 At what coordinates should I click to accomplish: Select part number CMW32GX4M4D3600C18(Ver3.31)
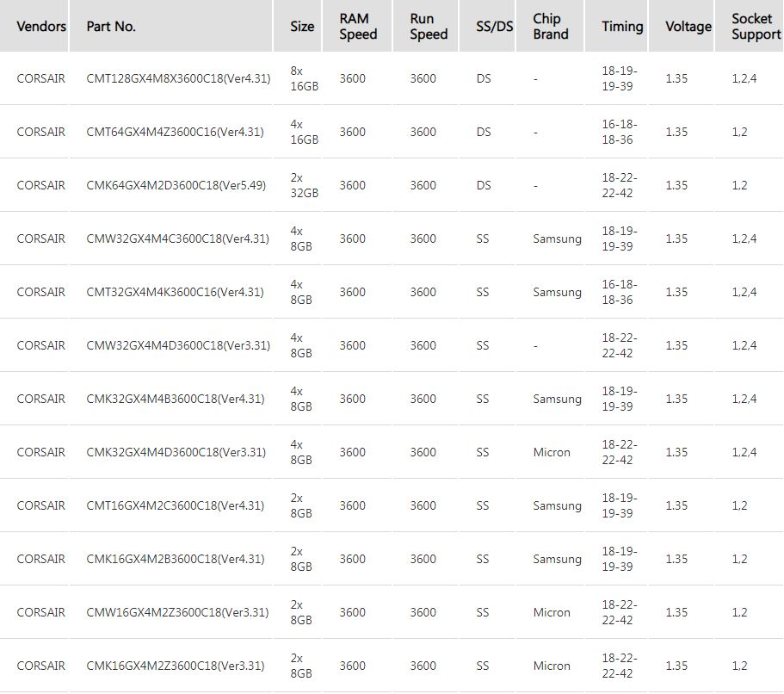tap(178, 346)
